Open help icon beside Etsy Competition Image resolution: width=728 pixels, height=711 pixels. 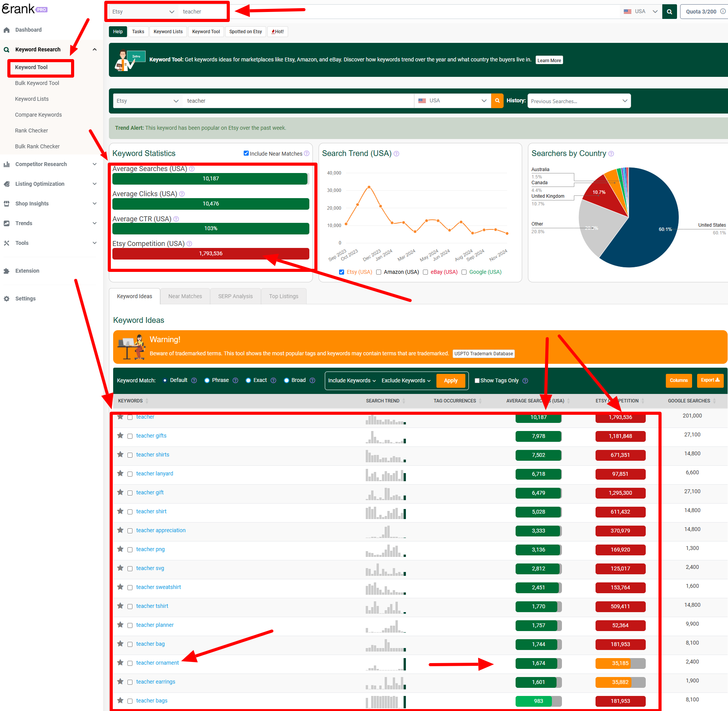pyautogui.click(x=189, y=244)
